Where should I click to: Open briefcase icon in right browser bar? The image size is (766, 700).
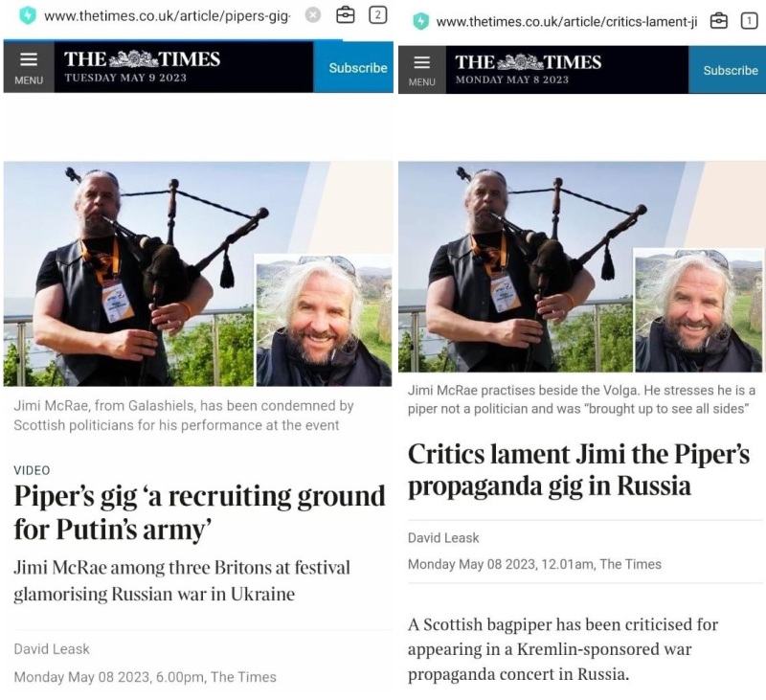coord(718,21)
